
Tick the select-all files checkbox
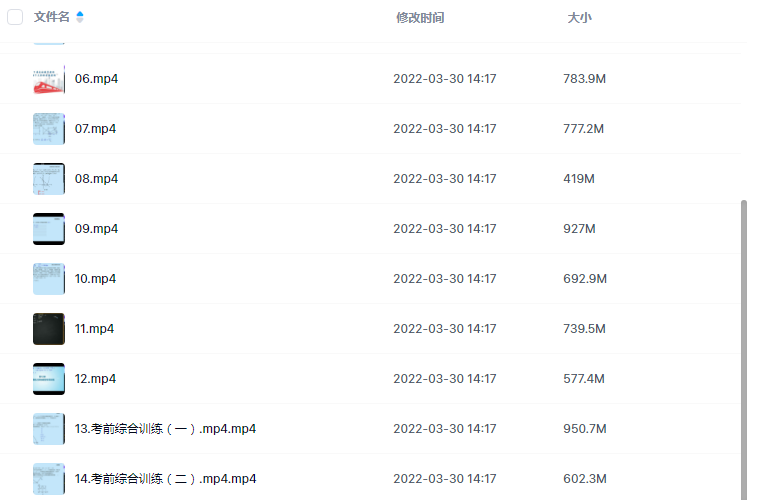tap(15, 17)
